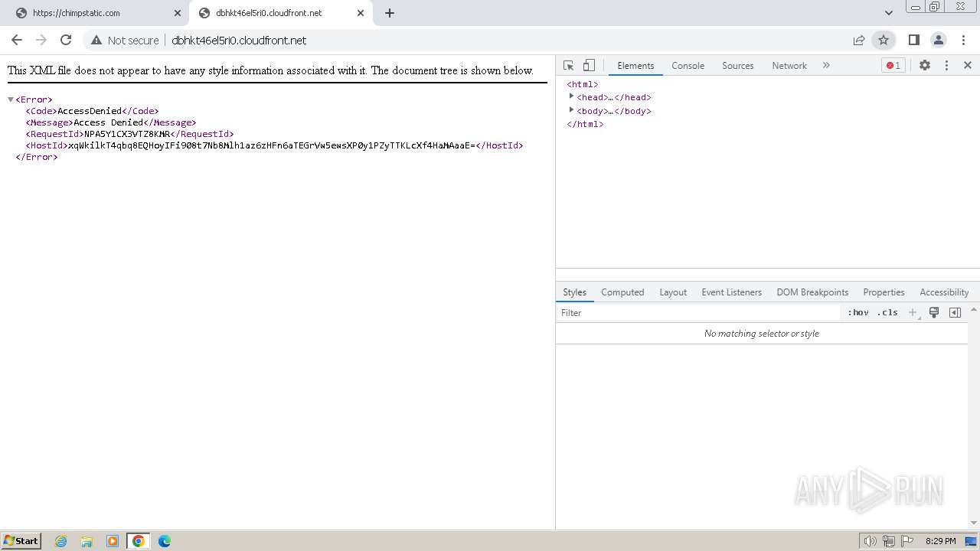Screen dimensions: 980x551
Task: Open the Chrome profile avatar menu
Action: 938,40
